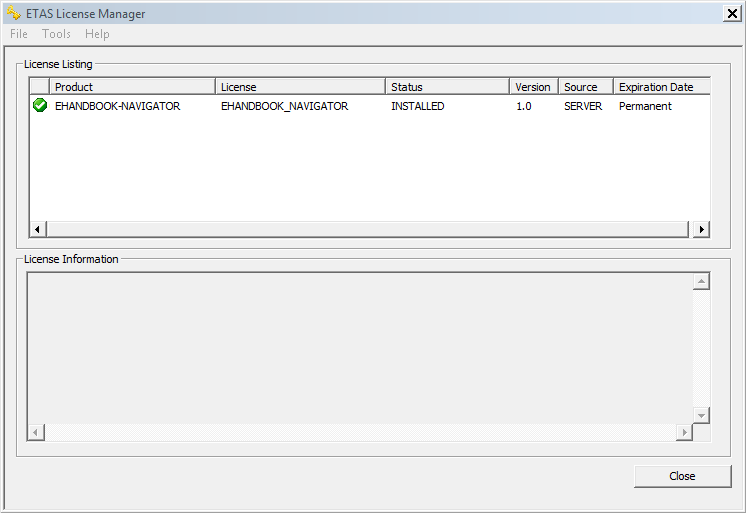This screenshot has width=746, height=513.
Task: Sort by the Status column header
Action: tap(447, 87)
